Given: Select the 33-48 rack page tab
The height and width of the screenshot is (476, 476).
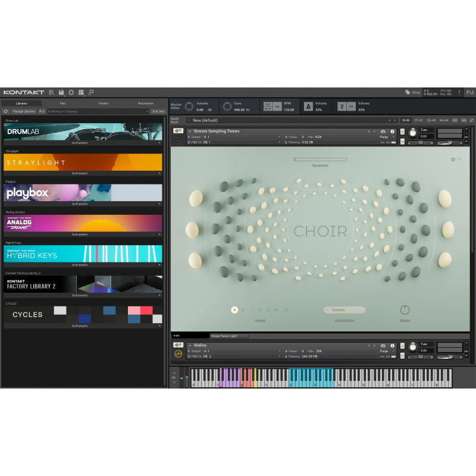Looking at the screenshot, I should (431, 120).
